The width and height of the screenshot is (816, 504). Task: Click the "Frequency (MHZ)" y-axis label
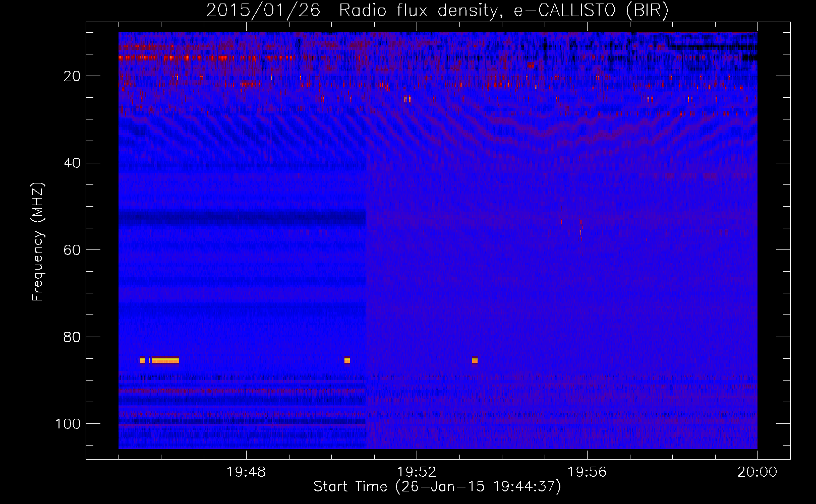(38, 242)
